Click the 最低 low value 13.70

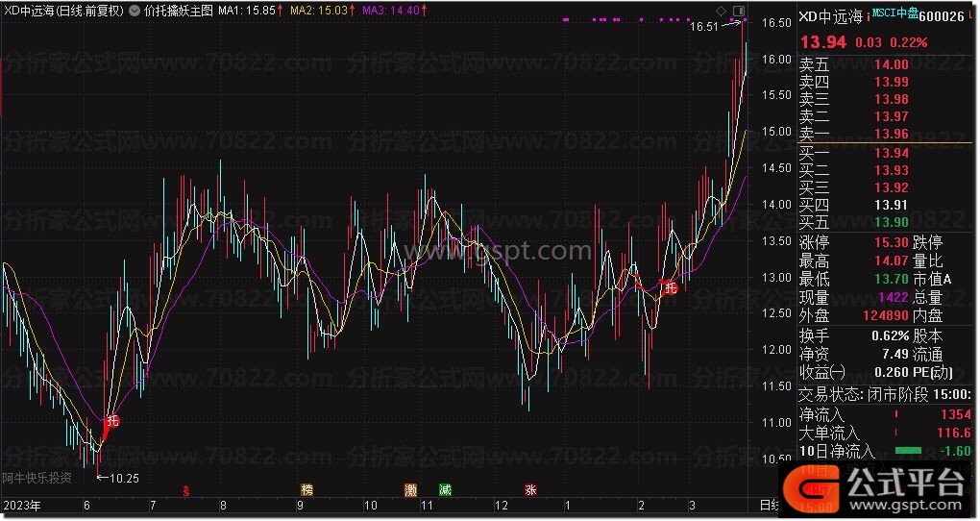point(892,279)
